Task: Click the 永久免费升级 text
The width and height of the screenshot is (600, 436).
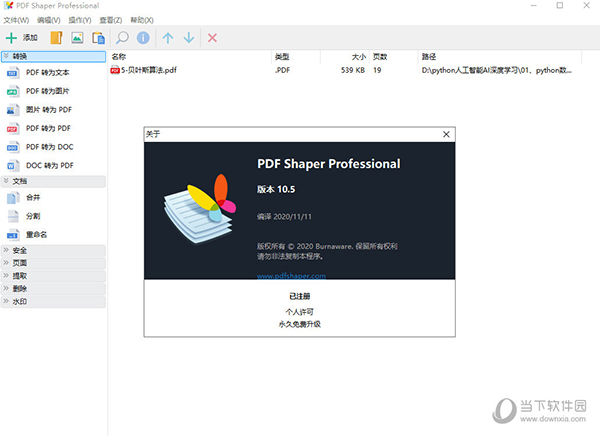Action: point(300,324)
